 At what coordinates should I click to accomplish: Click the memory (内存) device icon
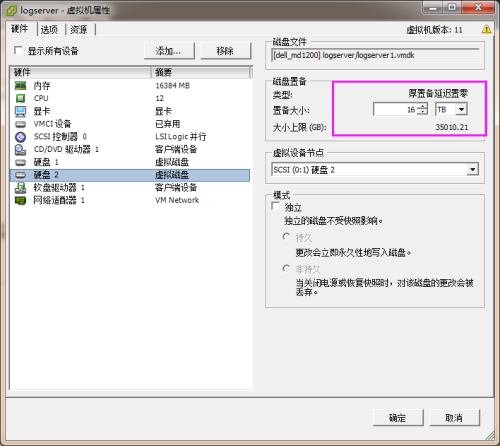click(x=20, y=86)
